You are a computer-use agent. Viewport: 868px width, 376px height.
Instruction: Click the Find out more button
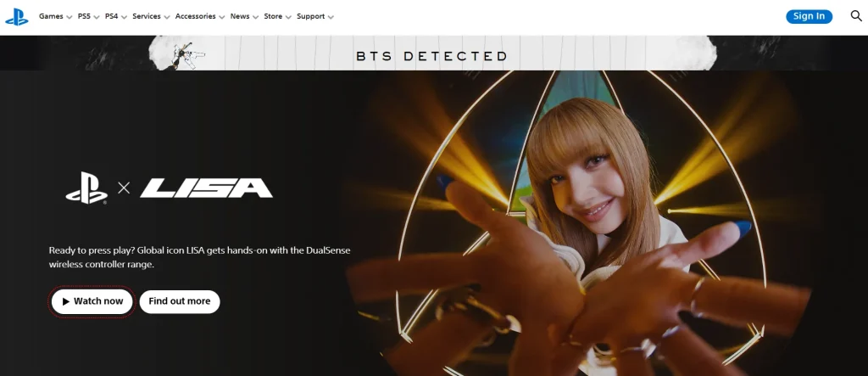pyautogui.click(x=180, y=301)
